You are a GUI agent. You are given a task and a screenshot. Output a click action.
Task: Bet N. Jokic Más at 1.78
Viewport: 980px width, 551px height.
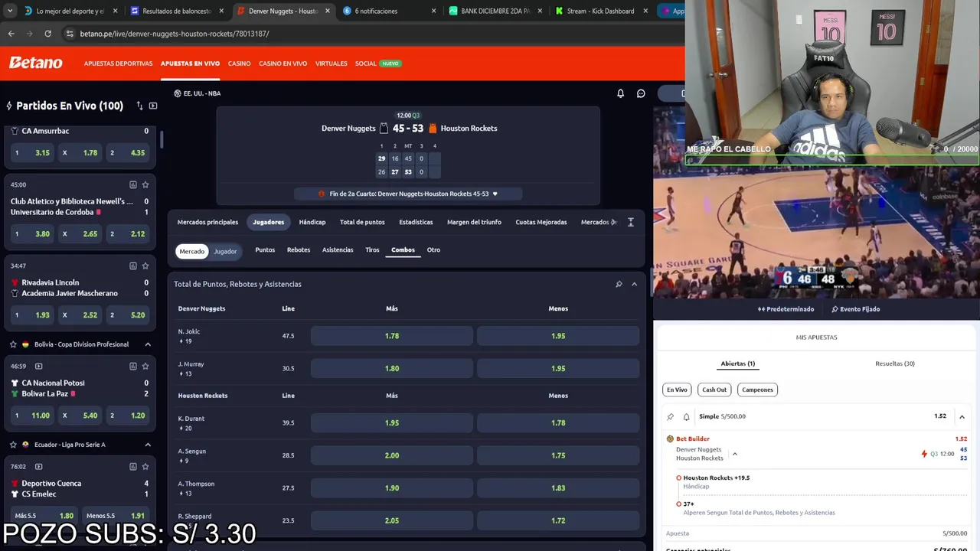392,336
